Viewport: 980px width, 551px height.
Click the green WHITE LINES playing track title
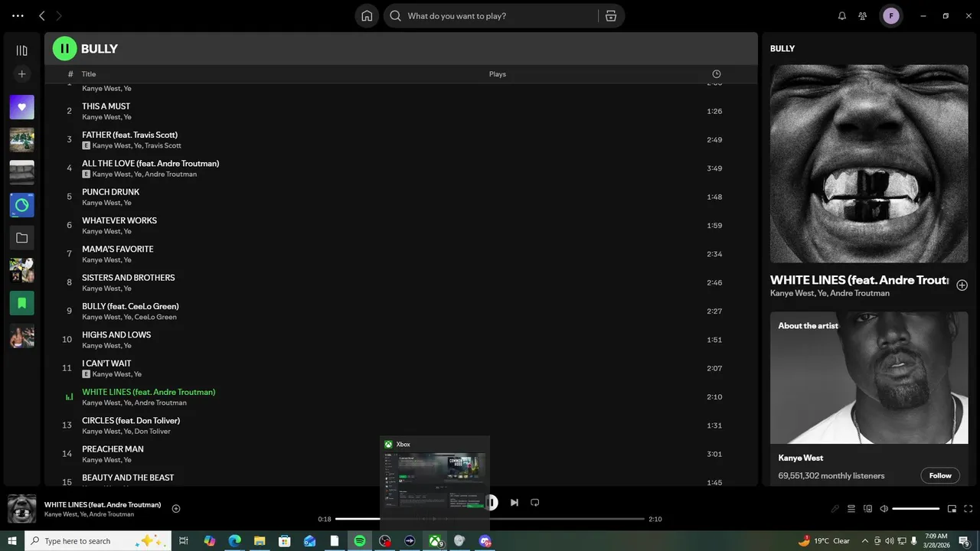click(x=149, y=392)
